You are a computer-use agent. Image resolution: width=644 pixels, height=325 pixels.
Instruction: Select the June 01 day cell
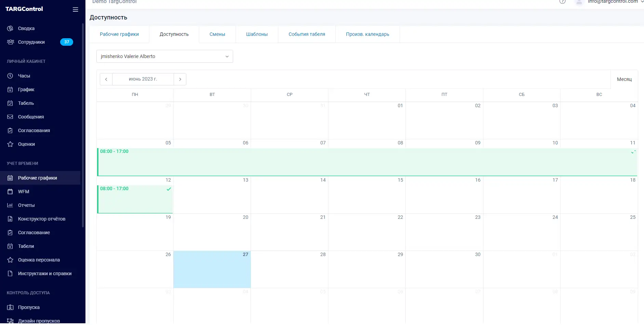point(367,121)
